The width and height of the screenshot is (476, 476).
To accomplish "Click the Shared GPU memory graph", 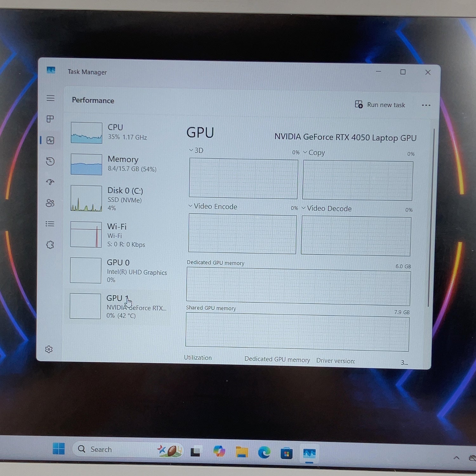I will click(x=297, y=332).
